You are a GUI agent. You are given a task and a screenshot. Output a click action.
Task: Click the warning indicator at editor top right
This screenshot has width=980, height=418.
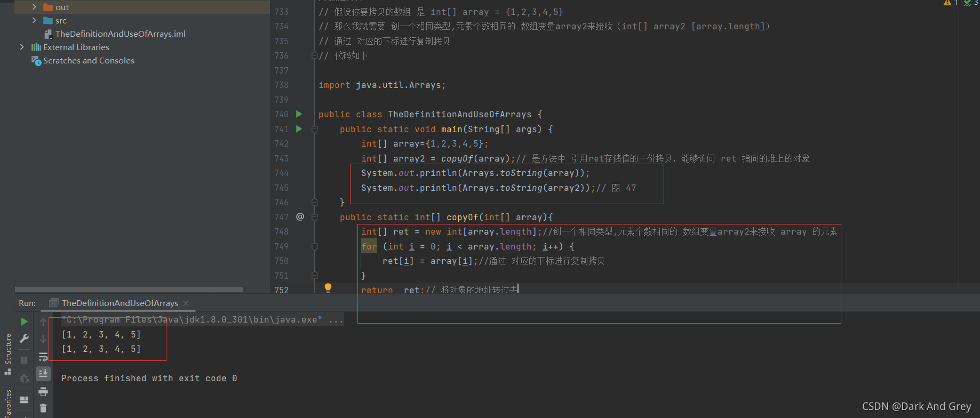click(x=947, y=3)
